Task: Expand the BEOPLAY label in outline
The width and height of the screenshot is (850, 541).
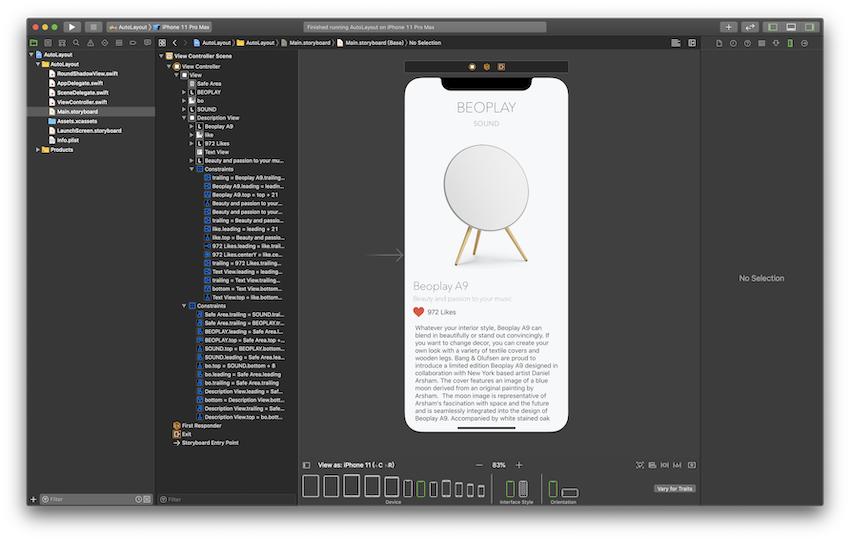Action: coord(184,92)
